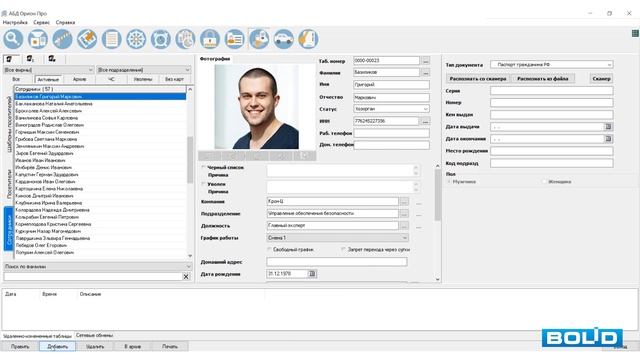Click the green icon at top right corner
Screen dimensions: 640x360
[635, 33]
